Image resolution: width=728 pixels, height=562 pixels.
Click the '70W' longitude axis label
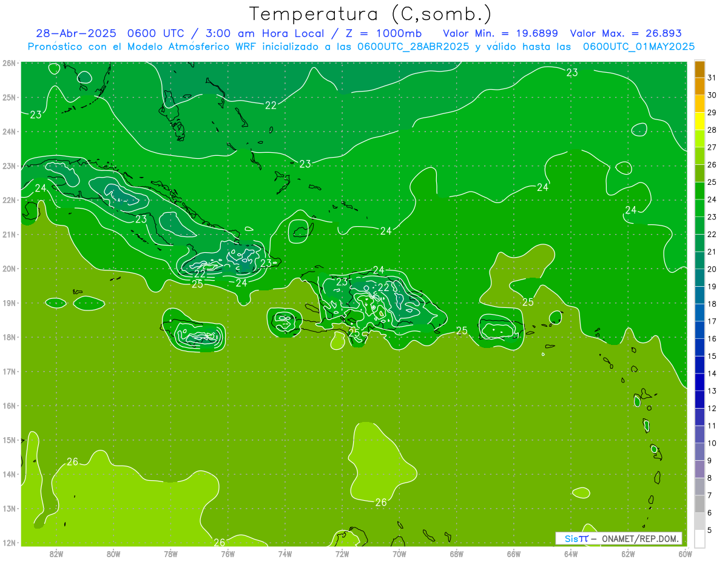coord(399,554)
